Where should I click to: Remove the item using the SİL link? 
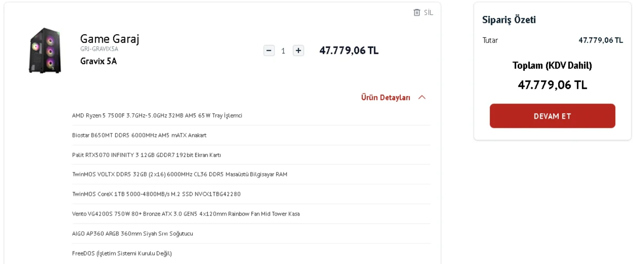click(428, 12)
